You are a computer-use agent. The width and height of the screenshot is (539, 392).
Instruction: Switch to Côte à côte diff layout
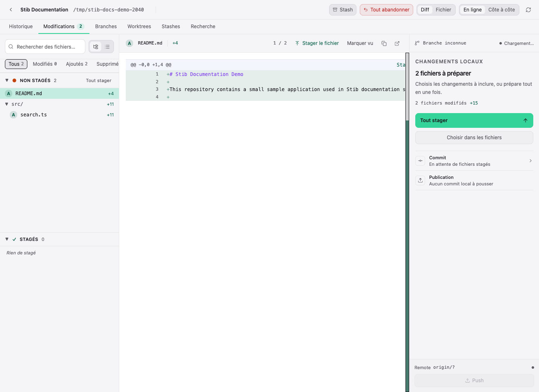coord(501,10)
